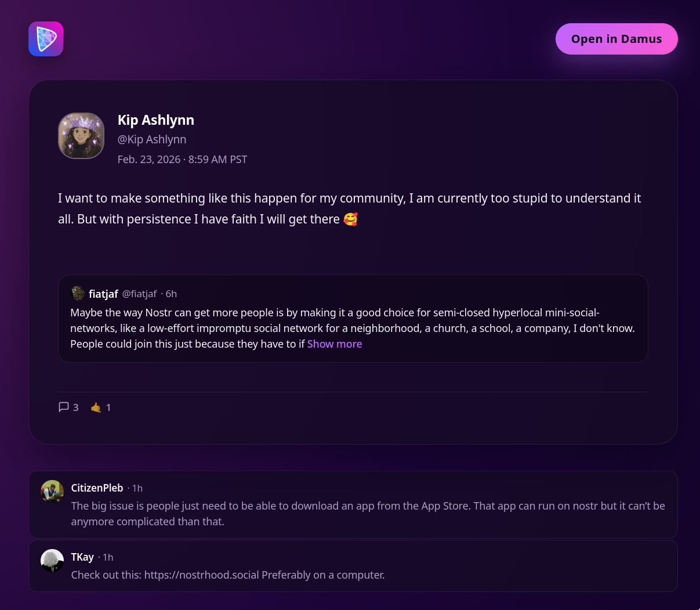700x610 pixels.
Task: Click CitizenPleb's avatar picture
Action: click(x=52, y=492)
